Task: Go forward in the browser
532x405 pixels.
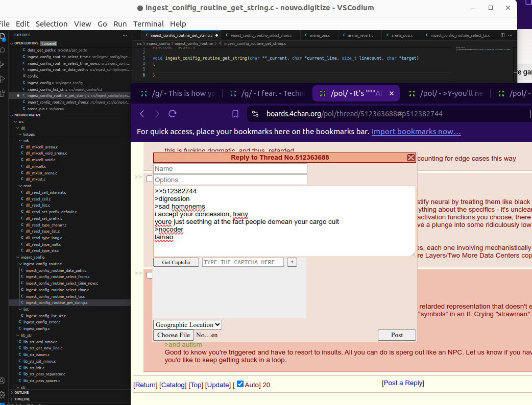Action: click(x=157, y=114)
